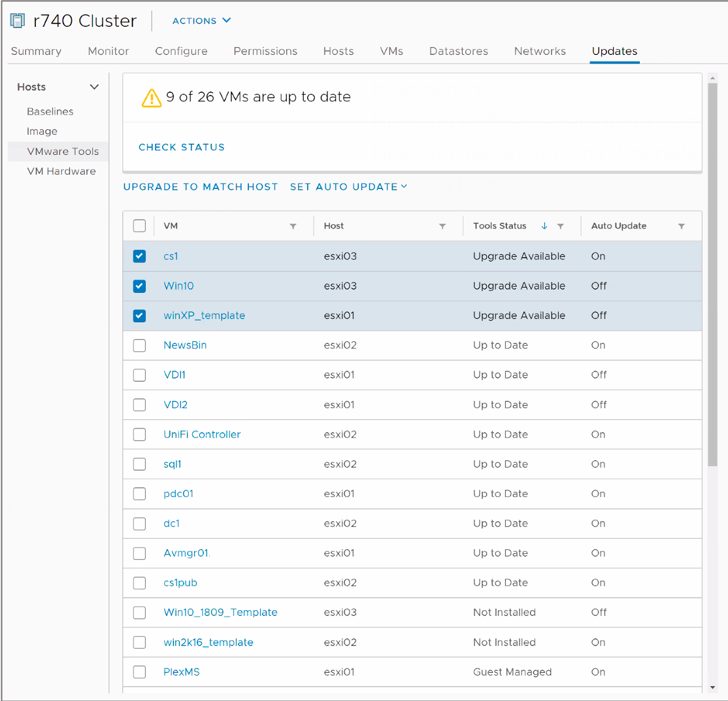Uncheck the Win10 VM checkbox

pos(139,286)
